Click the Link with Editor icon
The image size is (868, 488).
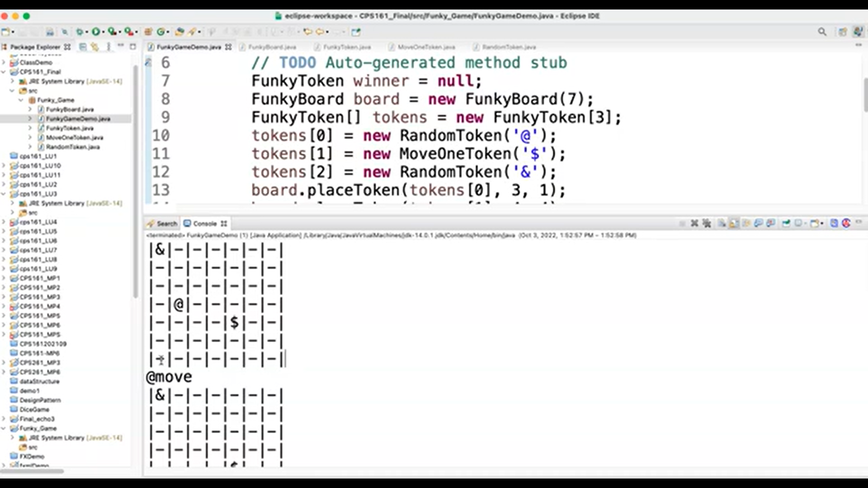(94, 47)
